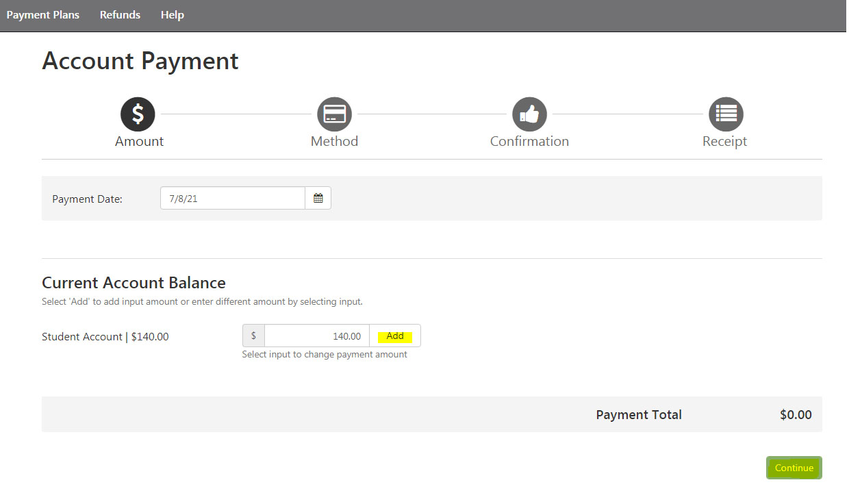Click the Continue button
The image size is (849, 504).
tap(794, 468)
